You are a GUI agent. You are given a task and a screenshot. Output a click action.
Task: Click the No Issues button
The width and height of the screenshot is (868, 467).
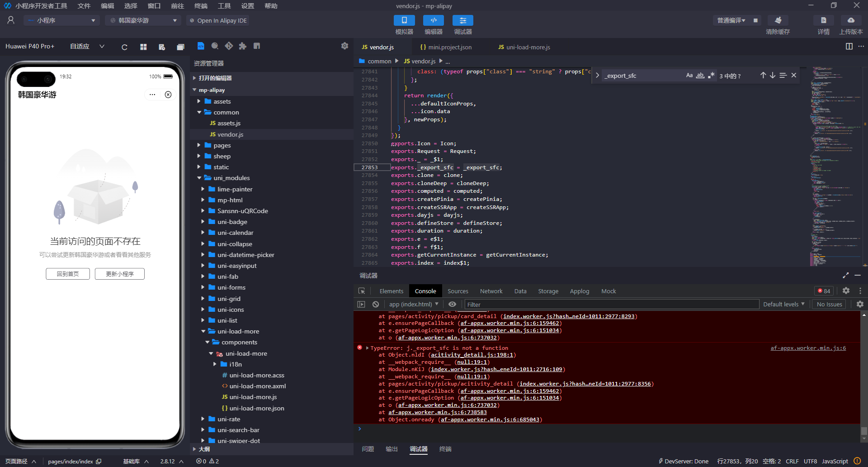(829, 304)
